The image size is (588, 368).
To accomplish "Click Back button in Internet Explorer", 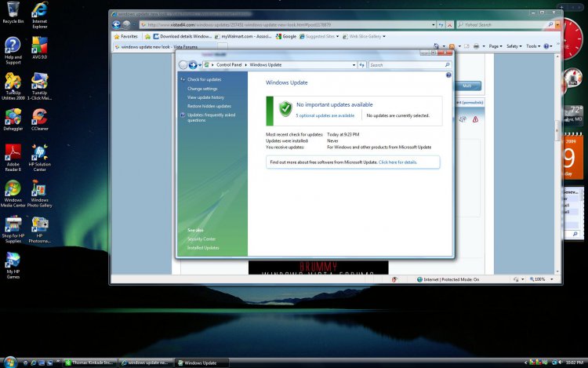I will coord(116,25).
